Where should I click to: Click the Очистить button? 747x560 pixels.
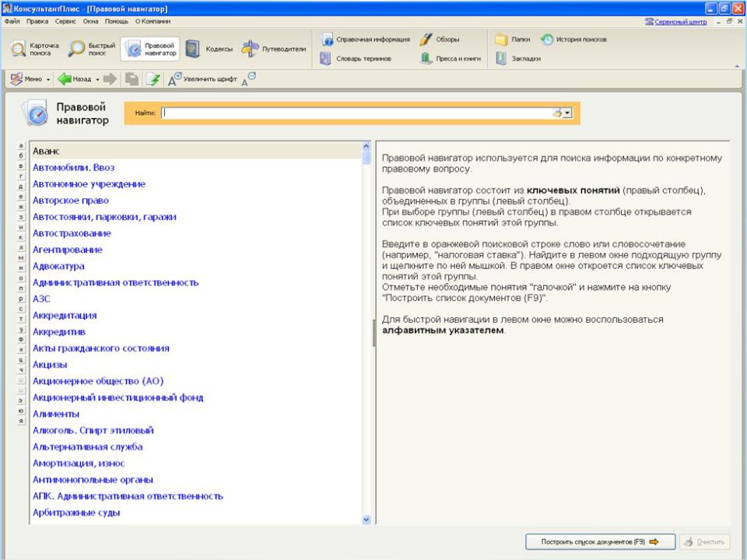(x=705, y=542)
